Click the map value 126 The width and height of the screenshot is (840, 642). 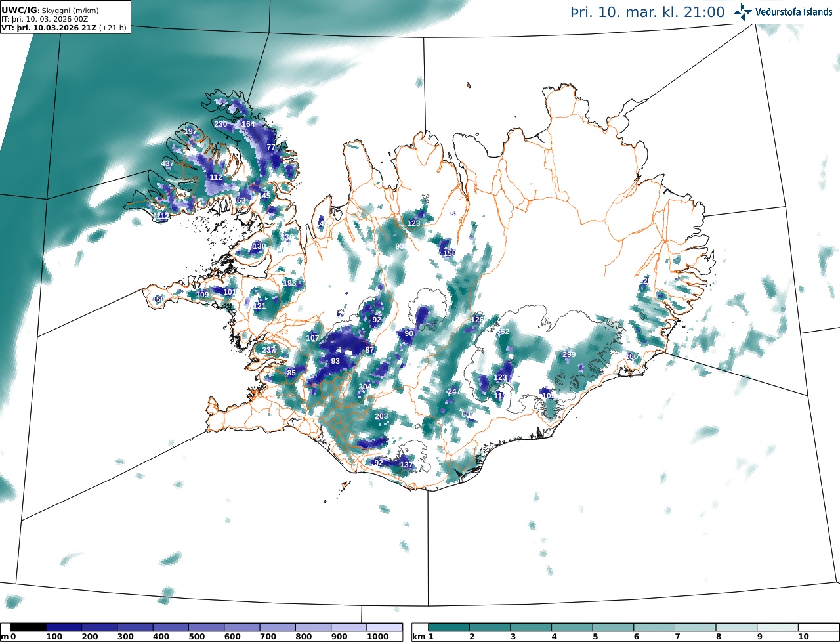[x=477, y=320]
